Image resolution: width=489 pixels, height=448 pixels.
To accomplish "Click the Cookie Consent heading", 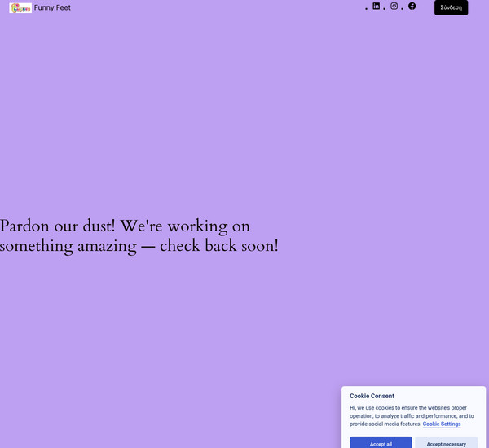I will [x=372, y=396].
